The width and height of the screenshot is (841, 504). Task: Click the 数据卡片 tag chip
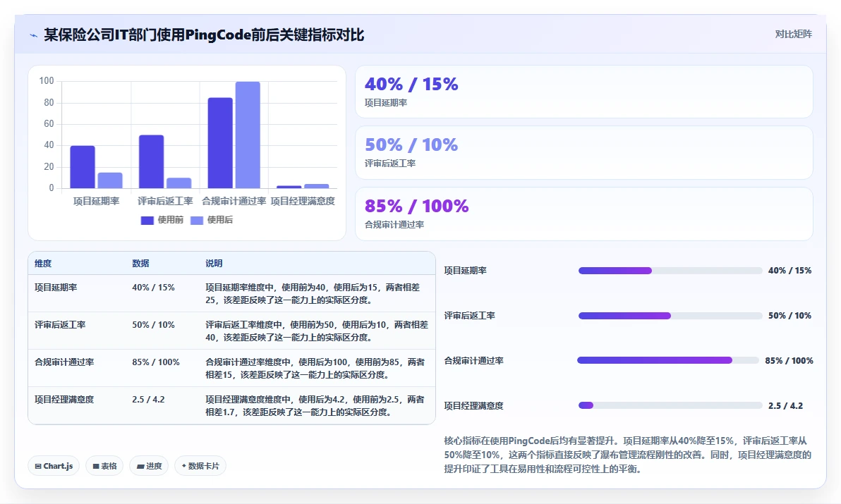click(x=200, y=466)
